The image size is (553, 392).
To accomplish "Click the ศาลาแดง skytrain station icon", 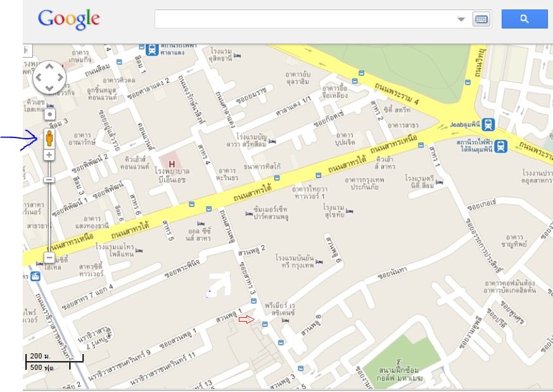I will point(152,49).
